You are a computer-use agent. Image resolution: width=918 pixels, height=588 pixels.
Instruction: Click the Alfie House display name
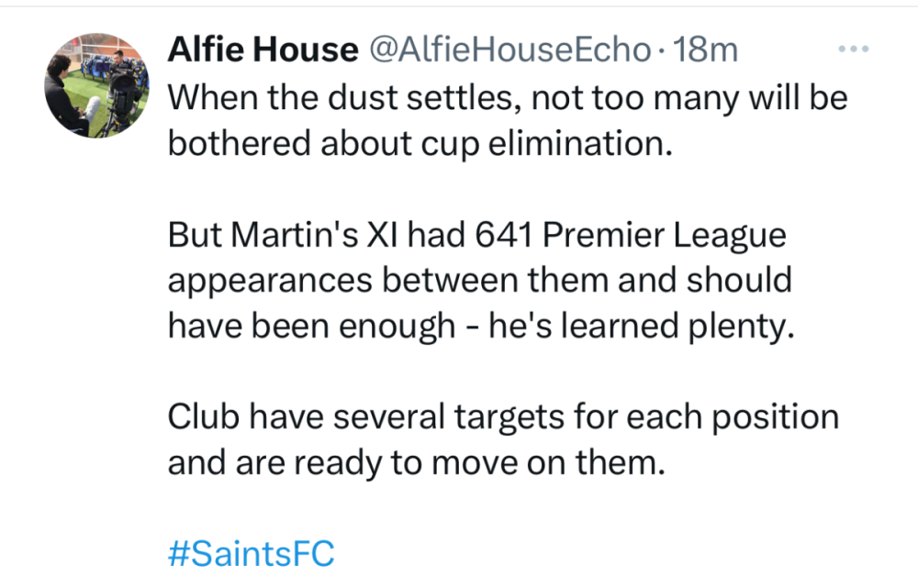pyautogui.click(x=262, y=50)
